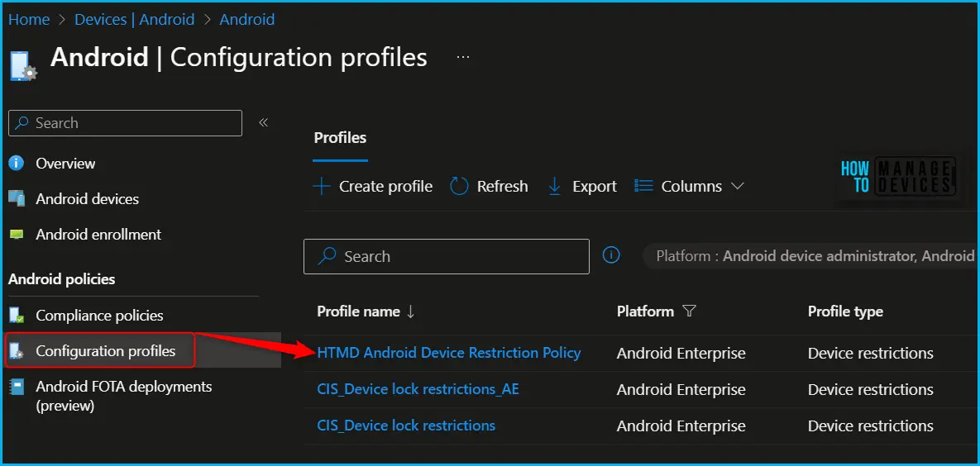Viewport: 980px width, 466px height.
Task: Open the ellipsis more options menu
Action: pos(463,57)
